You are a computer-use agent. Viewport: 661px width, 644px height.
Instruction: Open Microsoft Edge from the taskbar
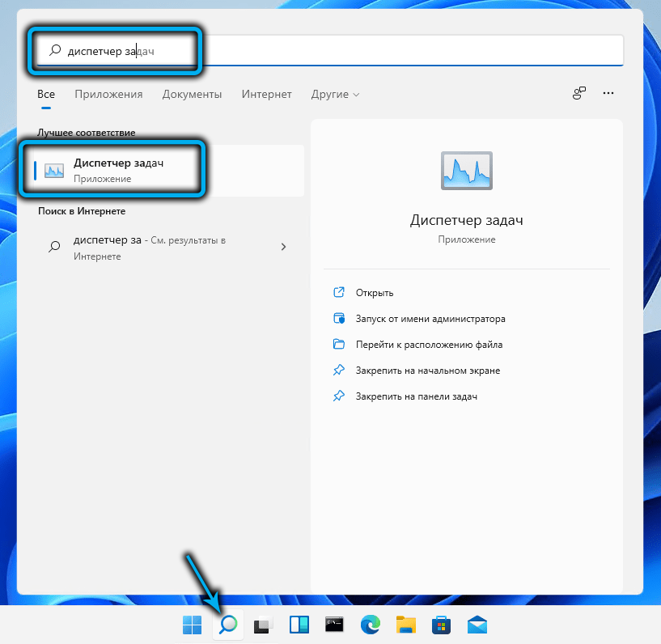(371, 625)
